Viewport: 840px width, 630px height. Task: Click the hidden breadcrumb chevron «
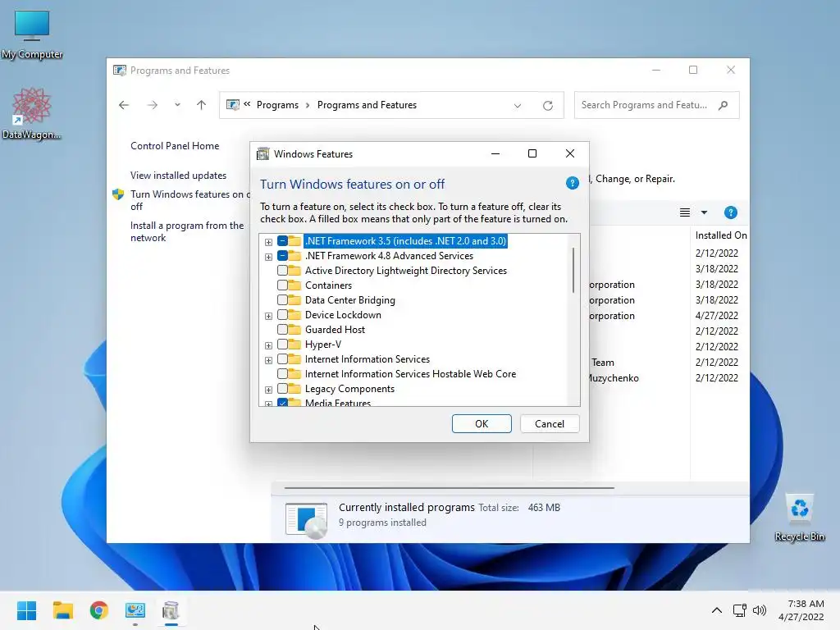tap(247, 104)
